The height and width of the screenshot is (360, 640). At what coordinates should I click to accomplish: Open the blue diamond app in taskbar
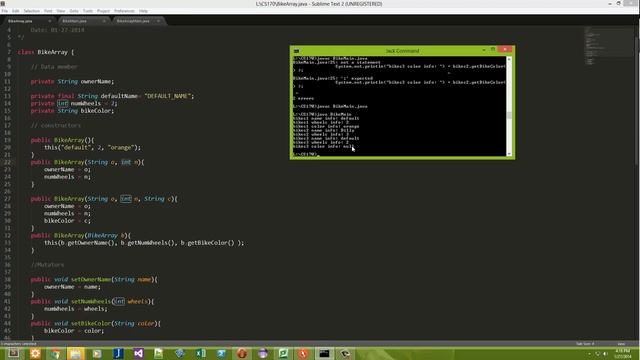(180, 353)
